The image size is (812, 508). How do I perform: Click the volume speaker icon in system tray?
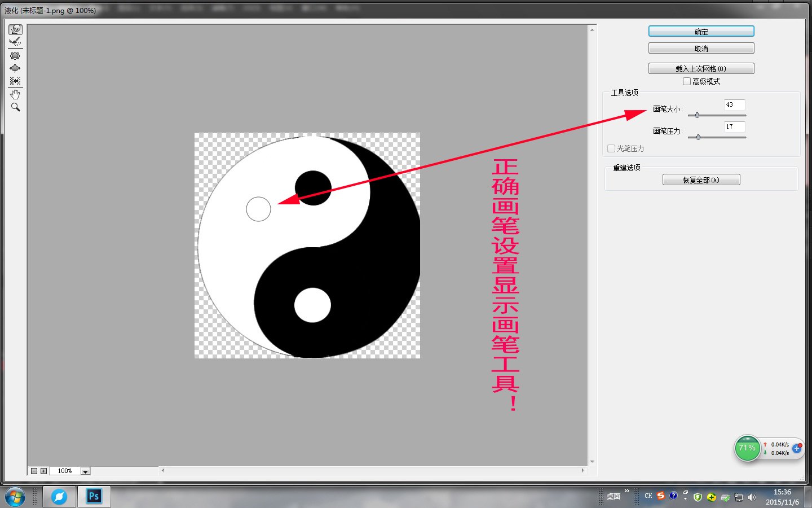[752, 497]
